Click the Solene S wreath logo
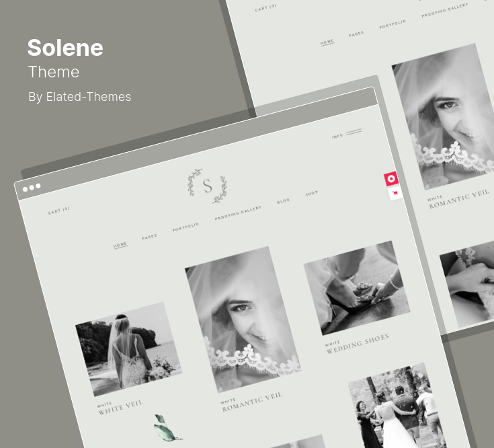The height and width of the screenshot is (448, 494). tap(207, 186)
